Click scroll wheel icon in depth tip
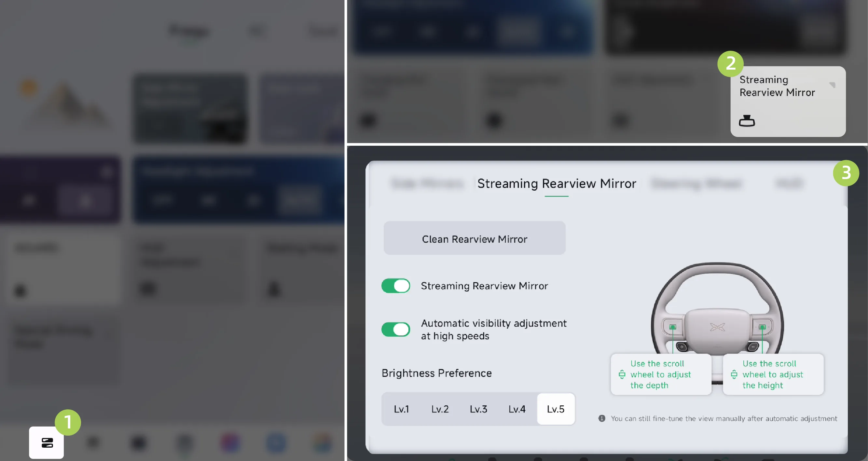The height and width of the screenshot is (461, 868). pyautogui.click(x=622, y=374)
